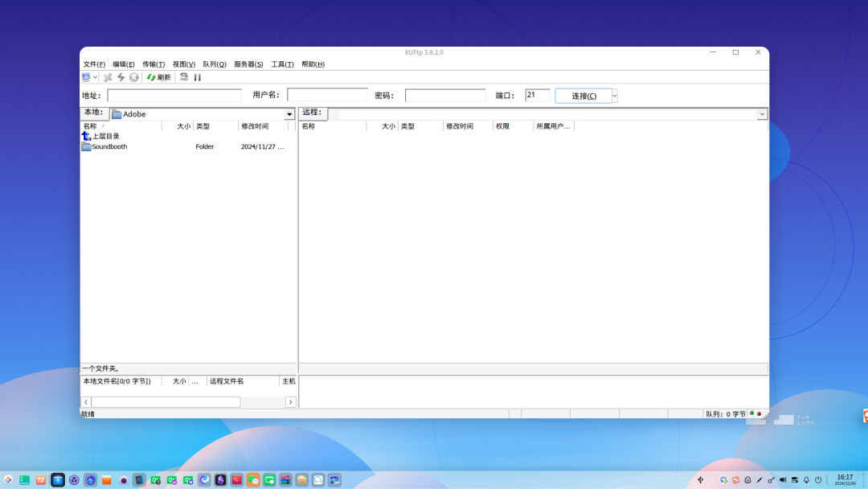Click the volume icon in the system tray

[x=782, y=479]
